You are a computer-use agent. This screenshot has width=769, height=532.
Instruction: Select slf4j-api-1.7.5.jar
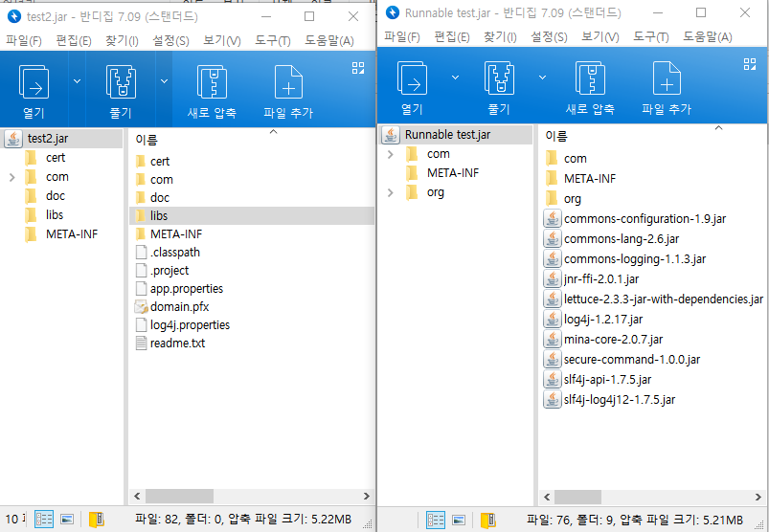click(x=598, y=380)
